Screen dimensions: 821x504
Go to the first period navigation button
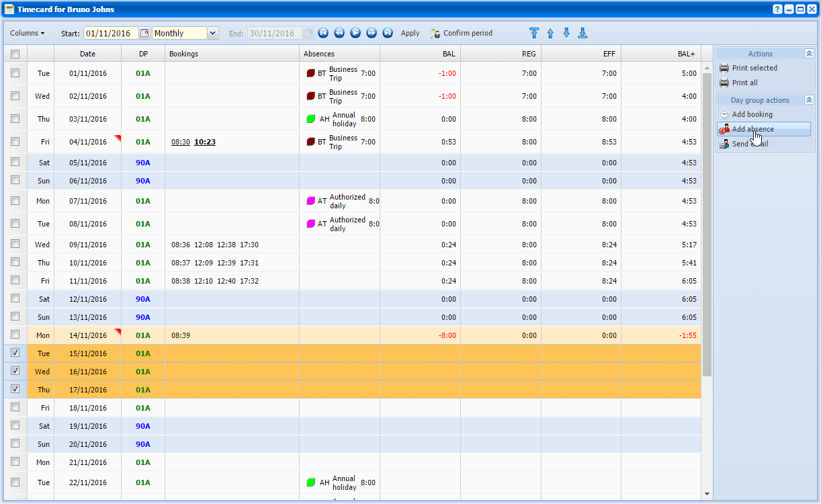tap(323, 33)
